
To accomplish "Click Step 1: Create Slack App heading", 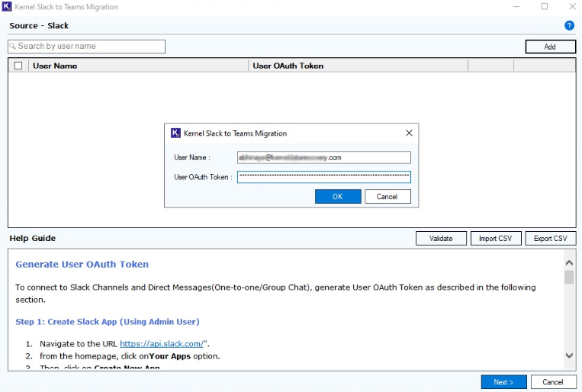I will pyautogui.click(x=108, y=322).
